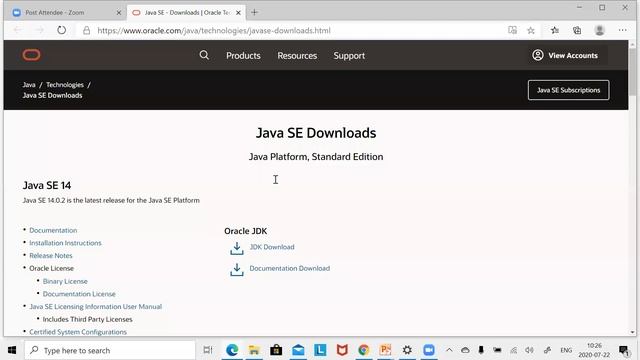Click the Oracle logo in site header

pyautogui.click(x=31, y=55)
